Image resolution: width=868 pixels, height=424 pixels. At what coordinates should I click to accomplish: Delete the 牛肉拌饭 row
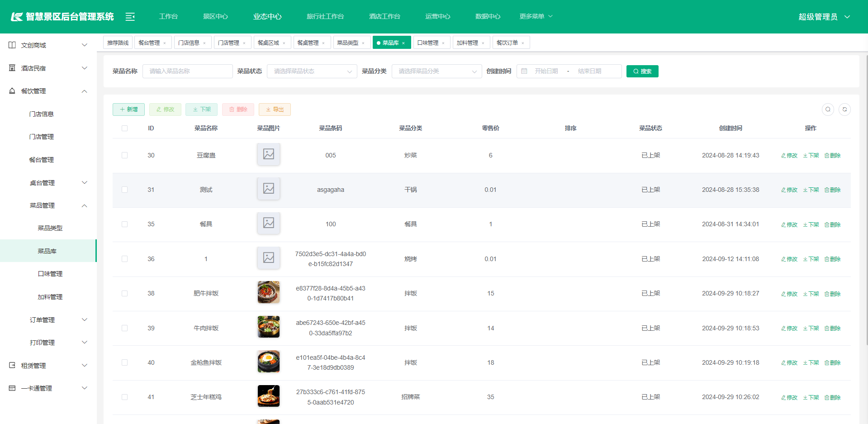[832, 329]
